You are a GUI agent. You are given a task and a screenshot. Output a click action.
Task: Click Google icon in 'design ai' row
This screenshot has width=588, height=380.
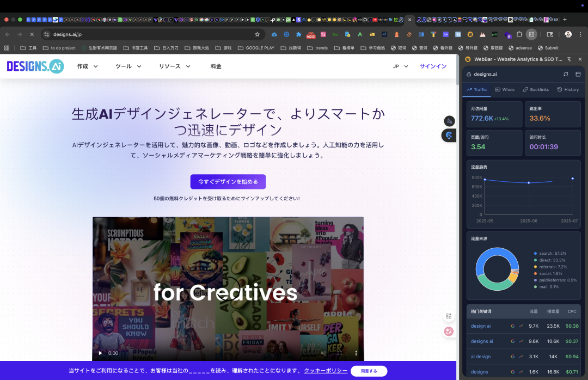click(x=513, y=326)
